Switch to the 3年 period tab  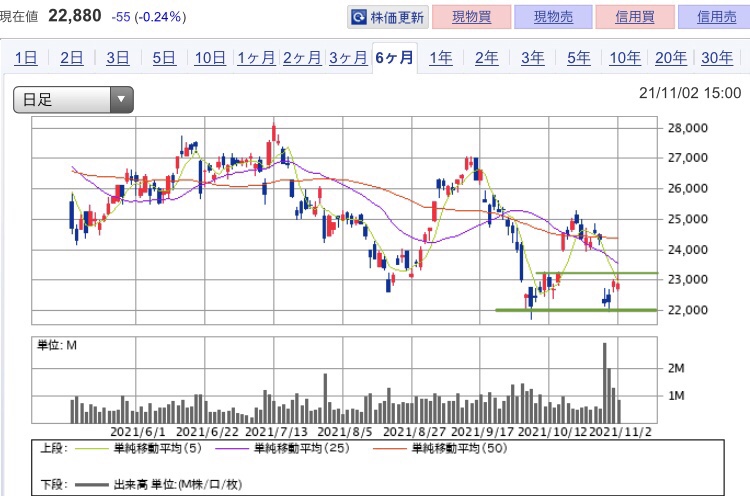coord(532,58)
